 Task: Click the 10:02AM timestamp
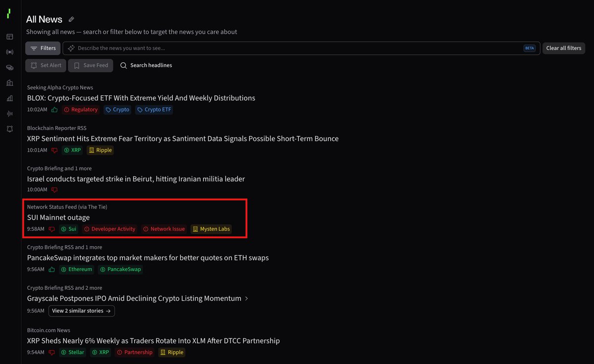tap(37, 110)
